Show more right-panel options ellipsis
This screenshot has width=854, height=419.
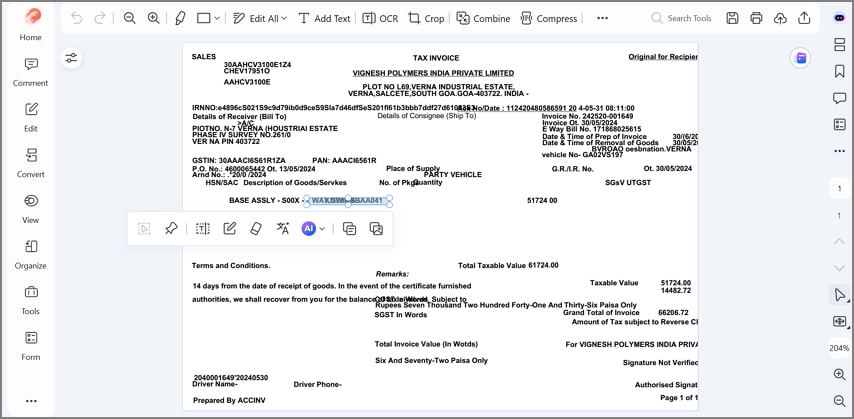pos(839,151)
